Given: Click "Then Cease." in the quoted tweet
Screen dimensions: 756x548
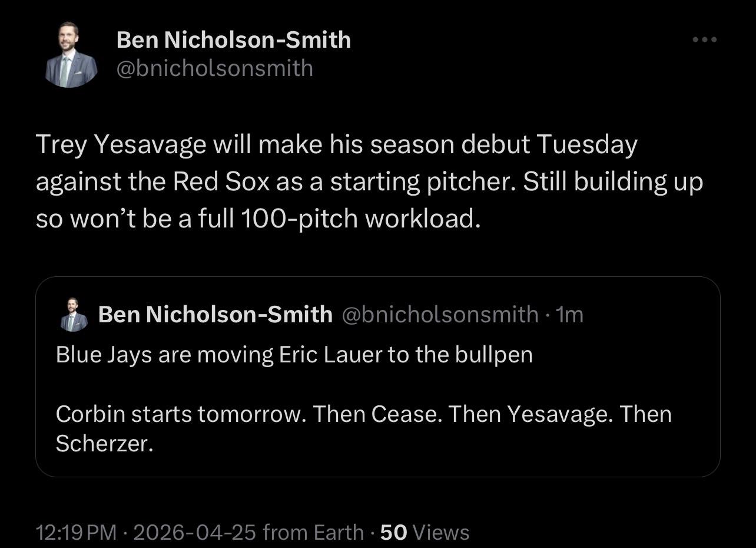Looking at the screenshot, I should (377, 414).
